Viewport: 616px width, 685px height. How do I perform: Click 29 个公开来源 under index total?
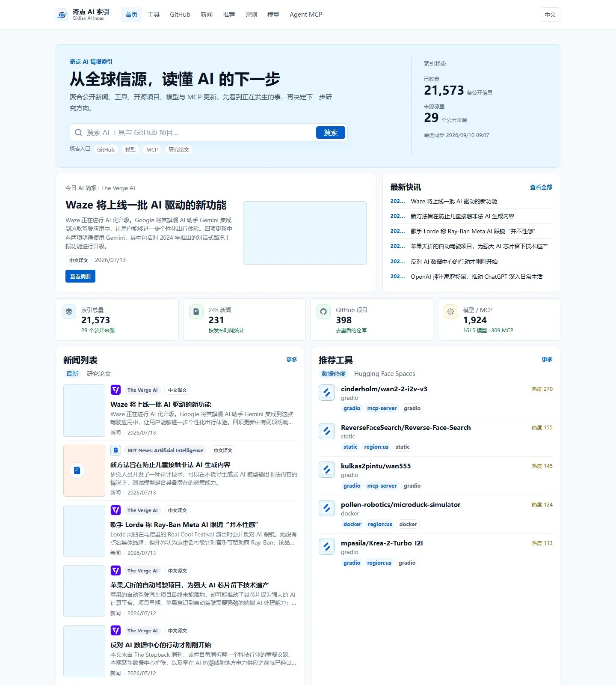pyautogui.click(x=98, y=331)
